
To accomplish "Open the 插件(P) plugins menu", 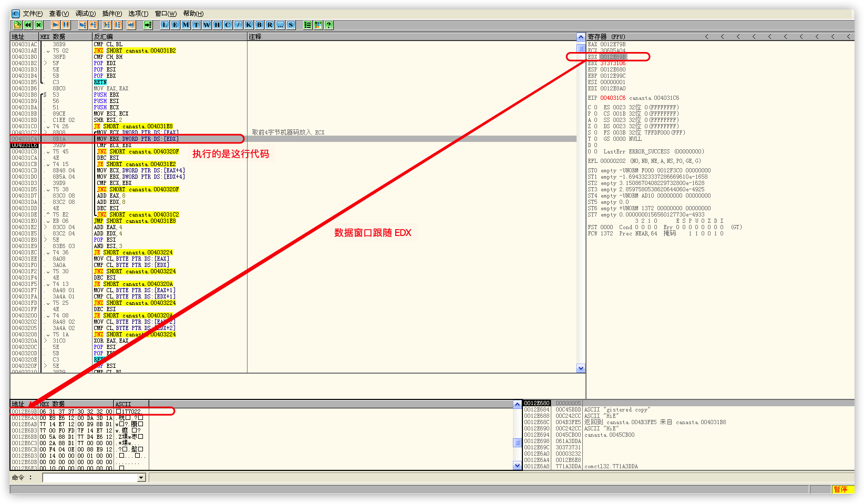I will click(x=112, y=14).
